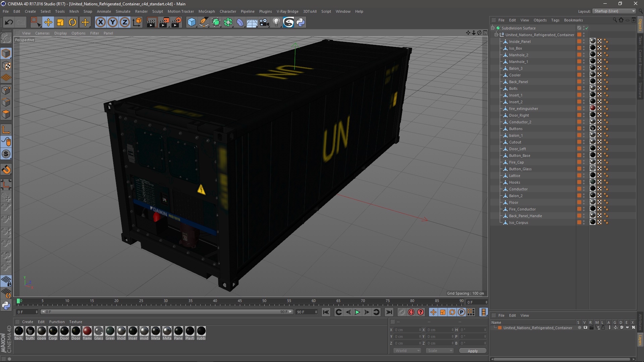Open the vertical Takes tab
The width and height of the screenshot is (644, 362).
pyautogui.click(x=640, y=40)
